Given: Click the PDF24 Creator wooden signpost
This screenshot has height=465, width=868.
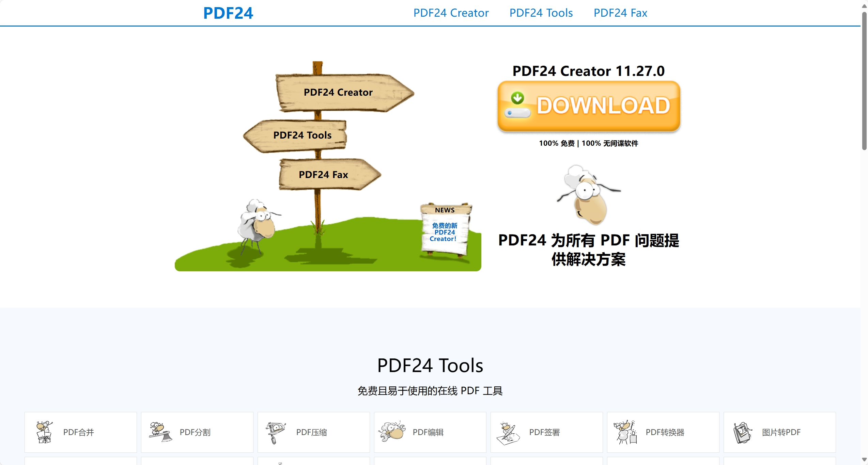Looking at the screenshot, I should coord(338,92).
